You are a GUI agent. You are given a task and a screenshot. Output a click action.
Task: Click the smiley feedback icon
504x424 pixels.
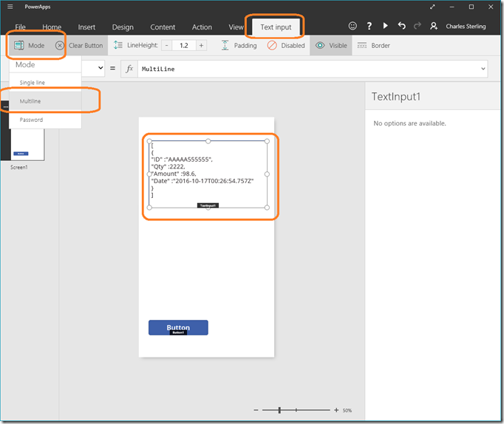(353, 26)
